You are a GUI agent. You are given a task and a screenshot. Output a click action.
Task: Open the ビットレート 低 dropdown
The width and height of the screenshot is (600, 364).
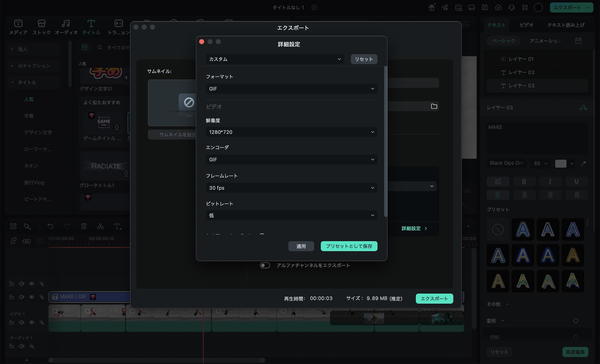(291, 215)
